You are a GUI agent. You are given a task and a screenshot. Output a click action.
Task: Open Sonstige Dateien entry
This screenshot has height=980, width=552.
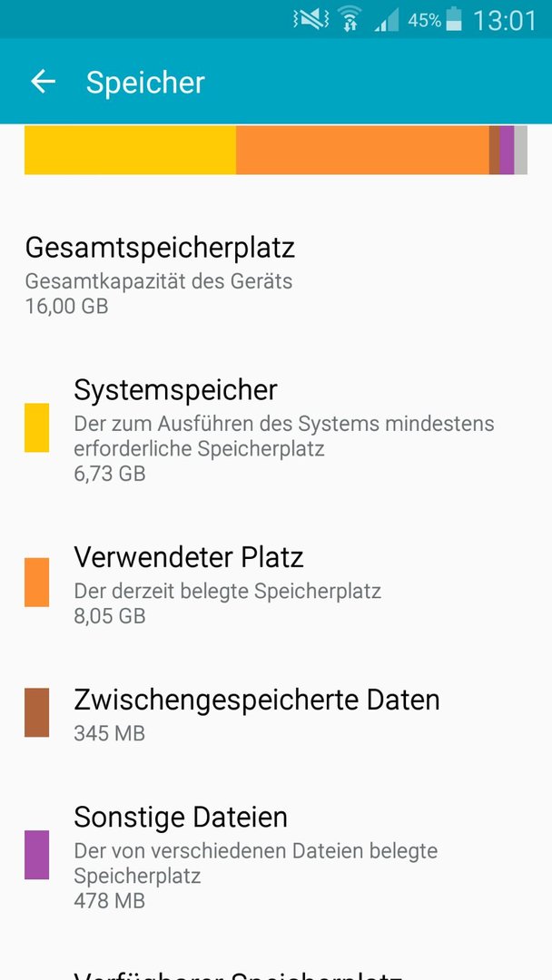pos(276,855)
